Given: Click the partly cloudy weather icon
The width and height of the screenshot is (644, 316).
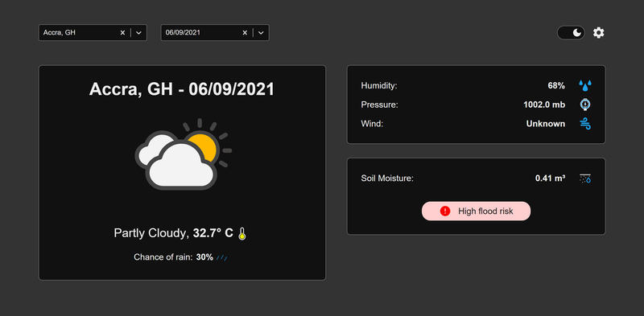Looking at the screenshot, I should click(x=184, y=154).
